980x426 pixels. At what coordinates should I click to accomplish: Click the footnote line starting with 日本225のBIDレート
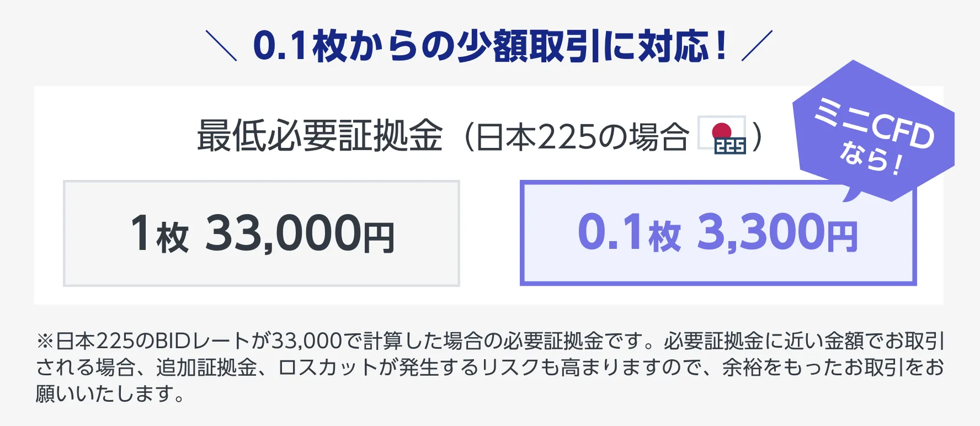pos(490,341)
